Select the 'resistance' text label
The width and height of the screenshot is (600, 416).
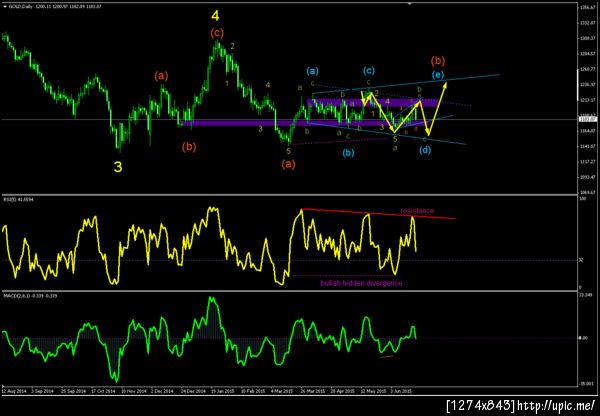pyautogui.click(x=417, y=211)
